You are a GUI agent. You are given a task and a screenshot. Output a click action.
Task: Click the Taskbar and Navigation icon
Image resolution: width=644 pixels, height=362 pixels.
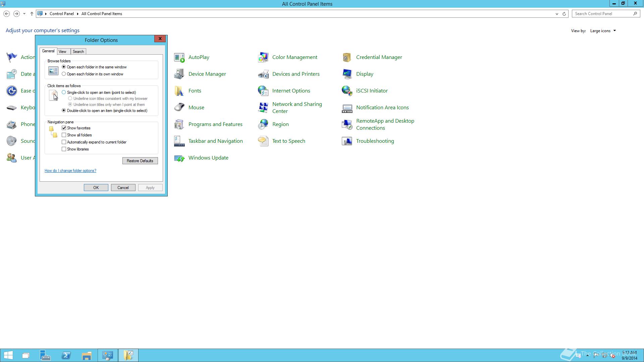coord(179,141)
